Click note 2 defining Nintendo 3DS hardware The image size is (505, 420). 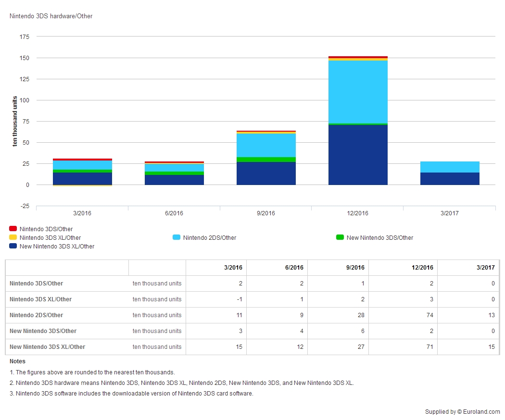[182, 383]
